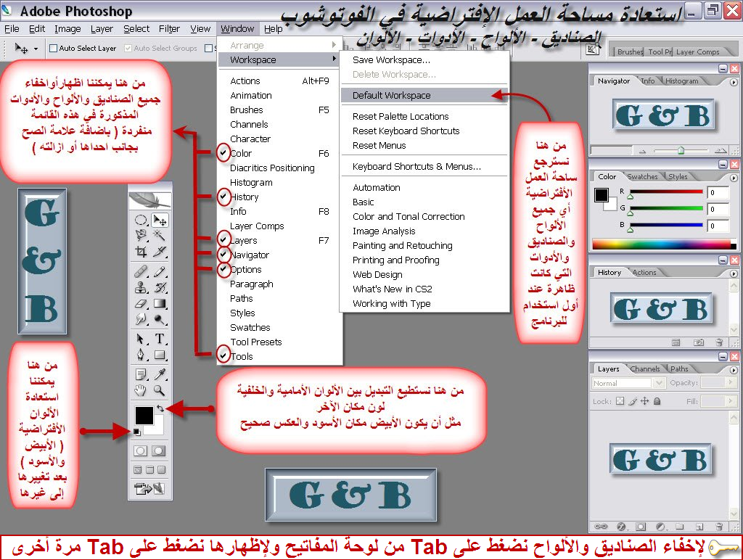Open Keyboard Shortcuts & Menus...
This screenshot has width=743, height=560.
click(416, 167)
